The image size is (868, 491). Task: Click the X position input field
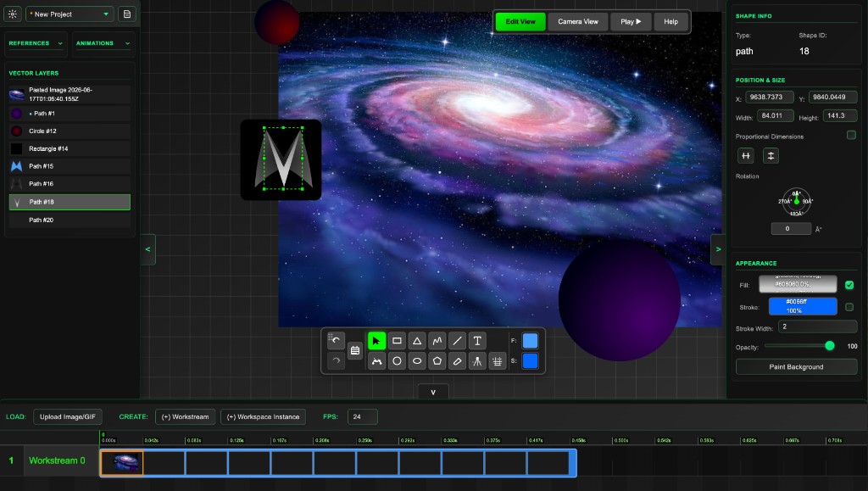770,97
